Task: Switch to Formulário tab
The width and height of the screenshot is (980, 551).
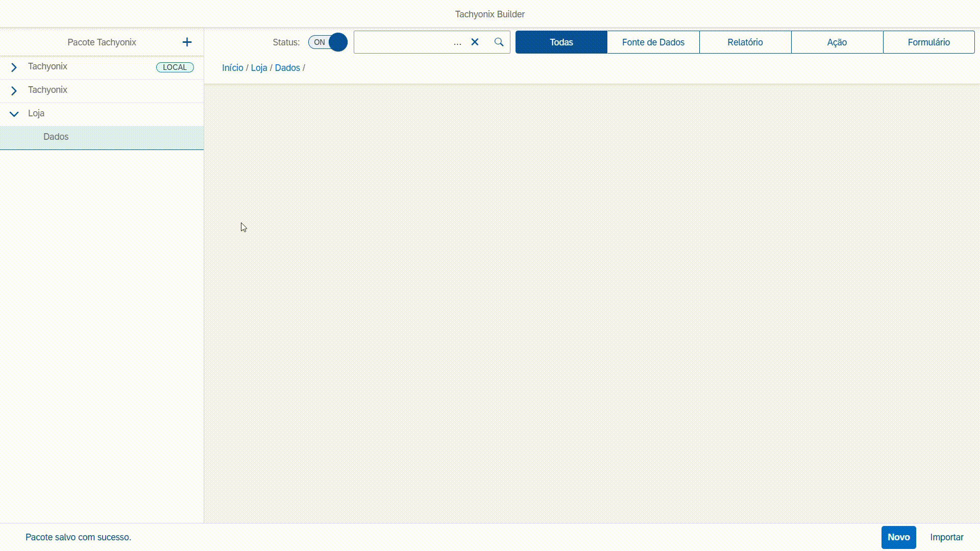Action: point(928,42)
